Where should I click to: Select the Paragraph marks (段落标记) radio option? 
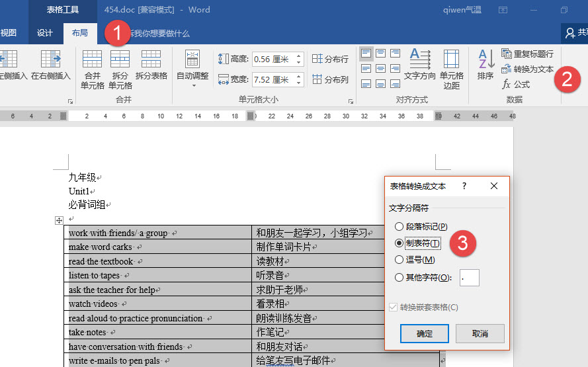399,227
